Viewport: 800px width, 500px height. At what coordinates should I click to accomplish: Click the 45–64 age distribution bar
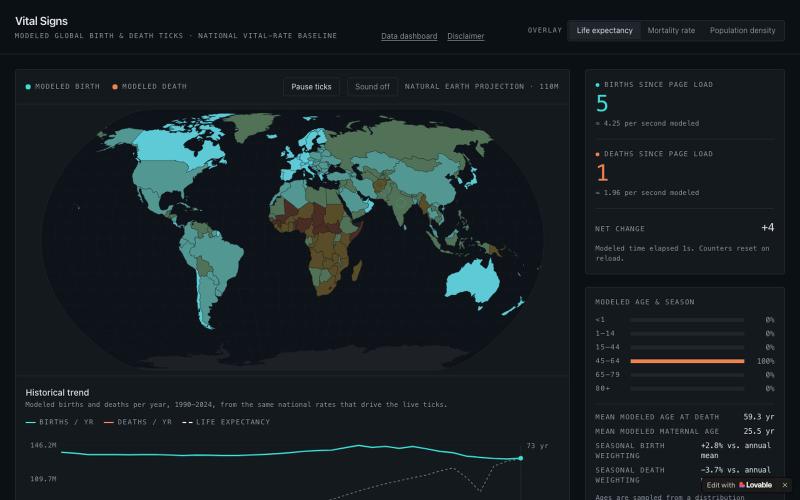tap(687, 361)
